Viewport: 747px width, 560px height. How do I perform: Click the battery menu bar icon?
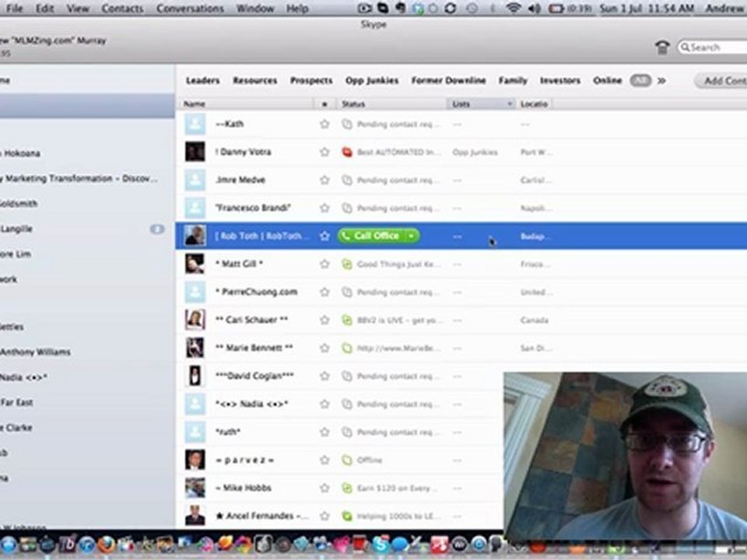click(556, 8)
